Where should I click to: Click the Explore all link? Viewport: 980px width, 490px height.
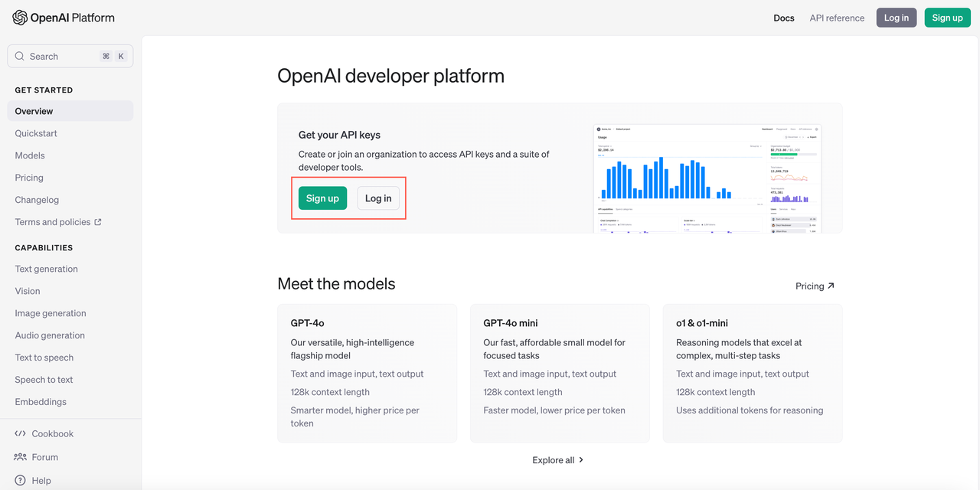click(x=558, y=460)
